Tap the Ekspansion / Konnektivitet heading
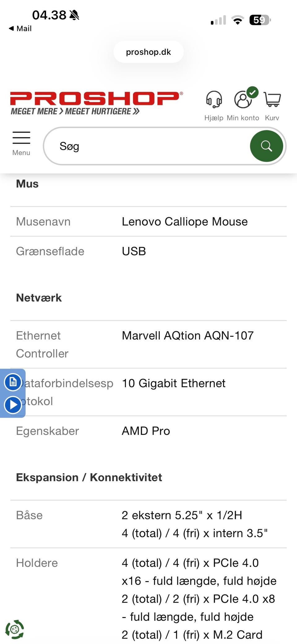Screen dimensions: 297x644 click(89, 477)
